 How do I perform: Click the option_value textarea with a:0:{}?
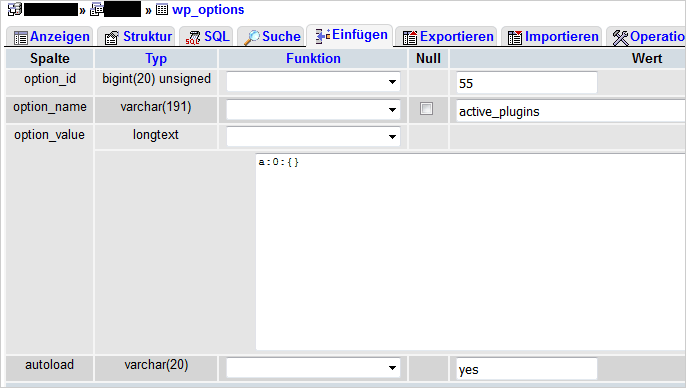(470, 252)
